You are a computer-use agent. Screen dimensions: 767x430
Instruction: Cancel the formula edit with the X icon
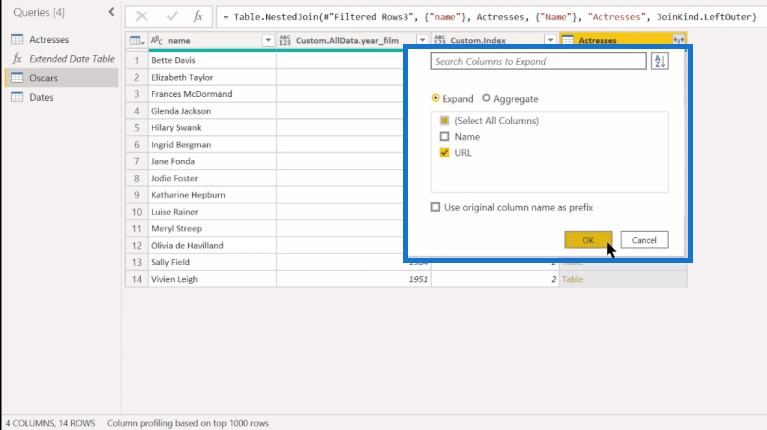point(141,17)
